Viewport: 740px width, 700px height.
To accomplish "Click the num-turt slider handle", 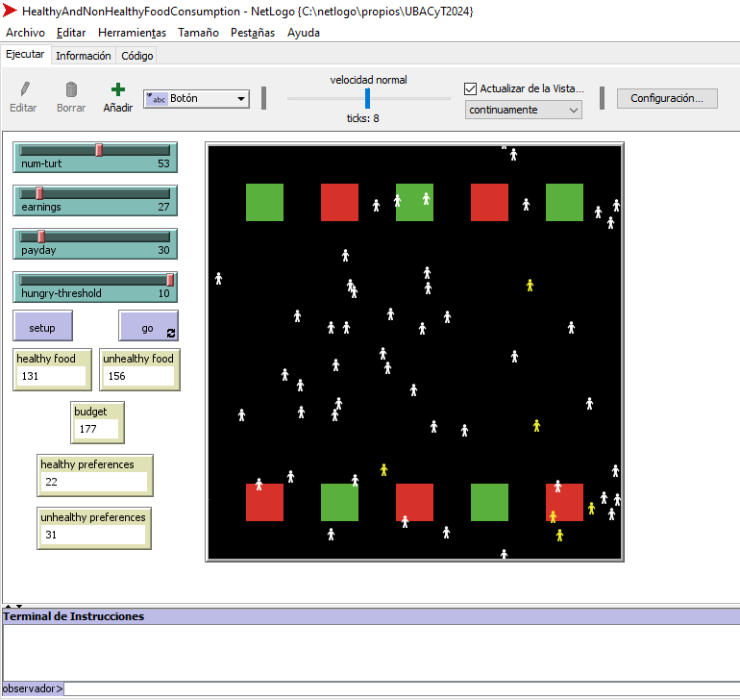I will [99, 150].
